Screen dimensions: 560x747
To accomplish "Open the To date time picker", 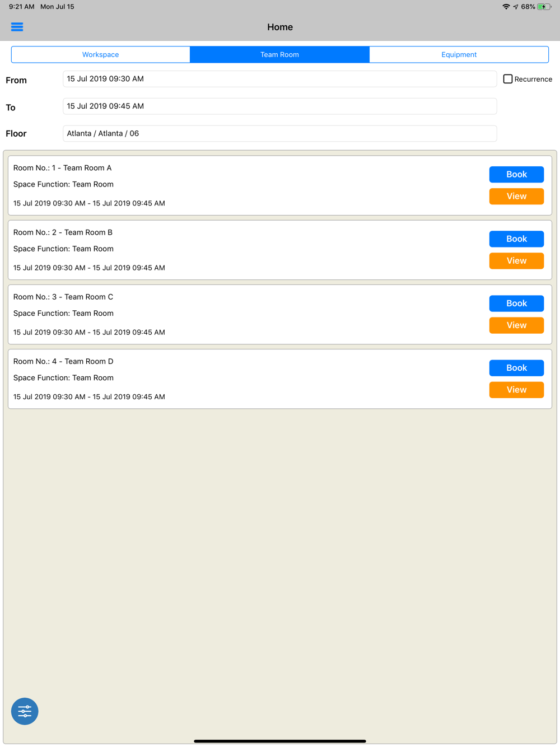I will (x=279, y=106).
